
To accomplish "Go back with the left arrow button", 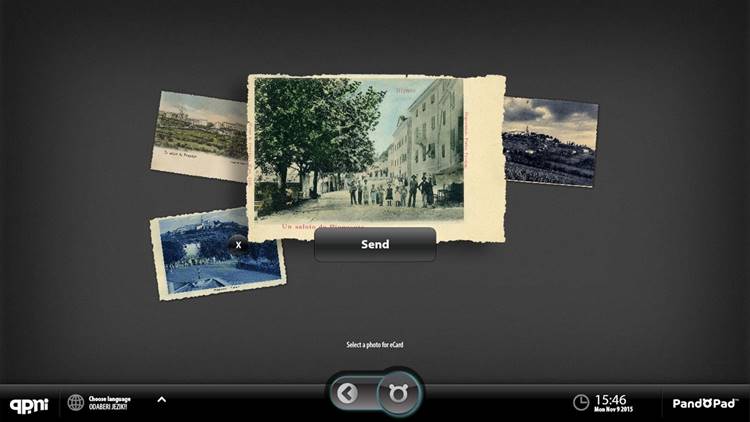I will coord(347,394).
